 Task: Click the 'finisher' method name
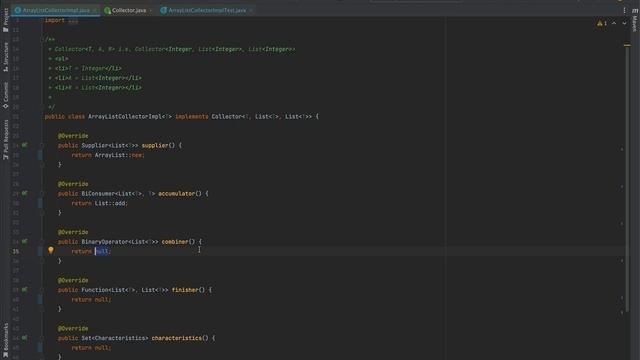coord(185,290)
